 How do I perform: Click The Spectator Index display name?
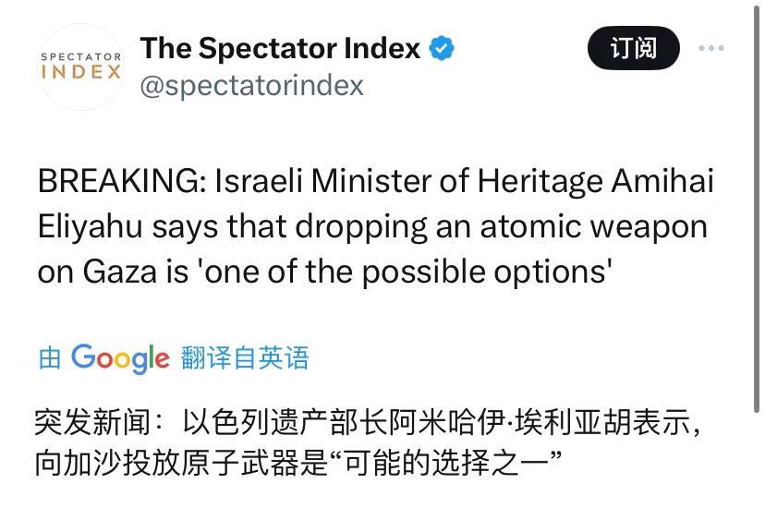280,48
